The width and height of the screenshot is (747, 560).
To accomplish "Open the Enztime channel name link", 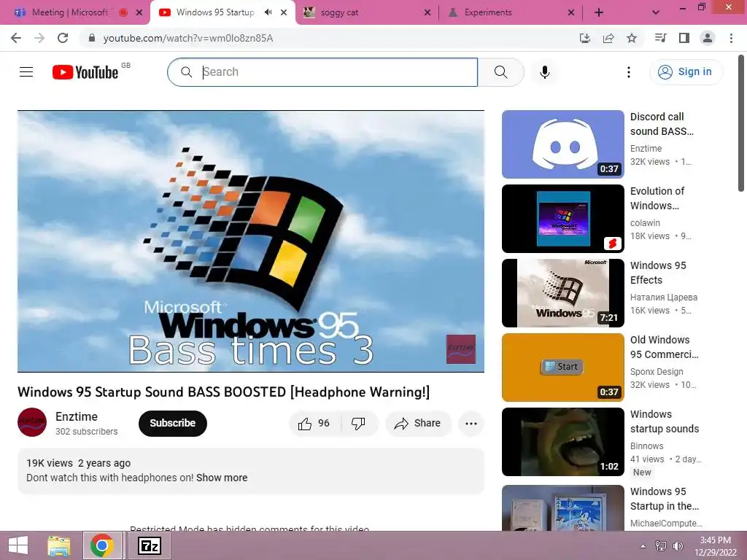I will tap(76, 416).
